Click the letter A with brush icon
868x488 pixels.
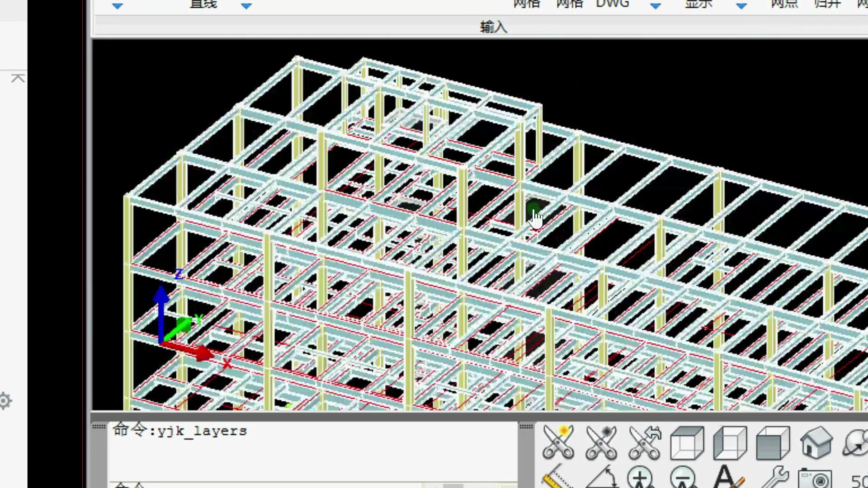(728, 478)
